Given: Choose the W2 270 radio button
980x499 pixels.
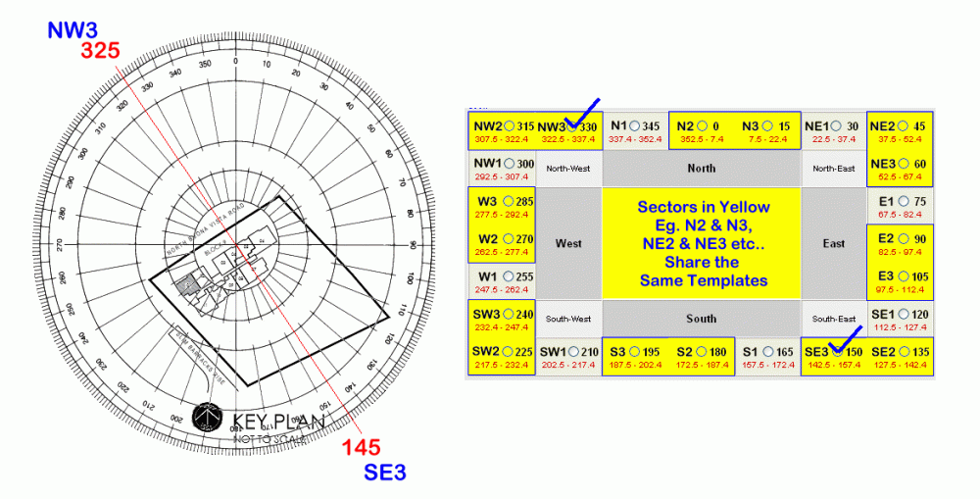Looking at the screenshot, I should click(507, 238).
